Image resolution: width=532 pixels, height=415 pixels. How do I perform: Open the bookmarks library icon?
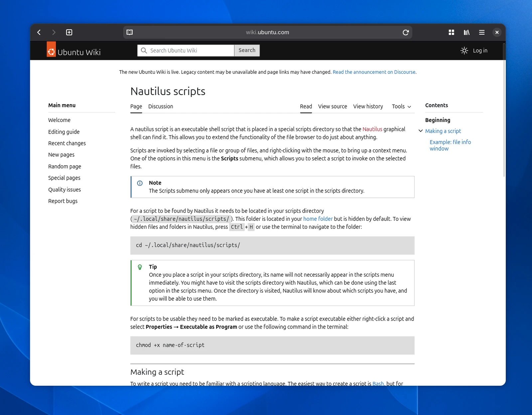pyautogui.click(x=466, y=32)
